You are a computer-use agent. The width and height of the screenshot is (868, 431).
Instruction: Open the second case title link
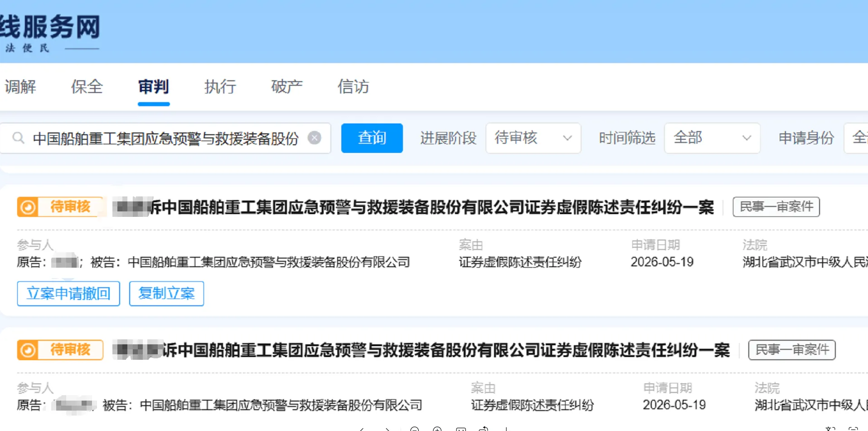[421, 350]
